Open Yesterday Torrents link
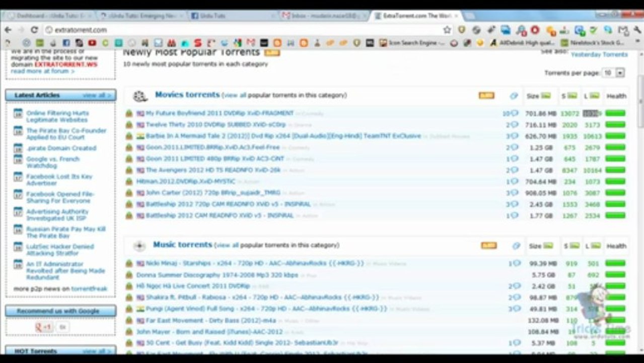 pyautogui.click(x=599, y=54)
